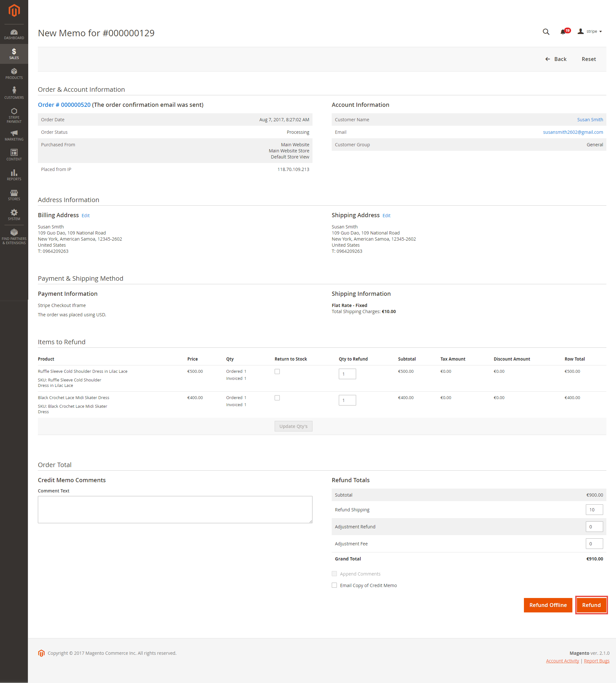
Task: Expand the stripe user account dropdown
Action: pos(590,31)
